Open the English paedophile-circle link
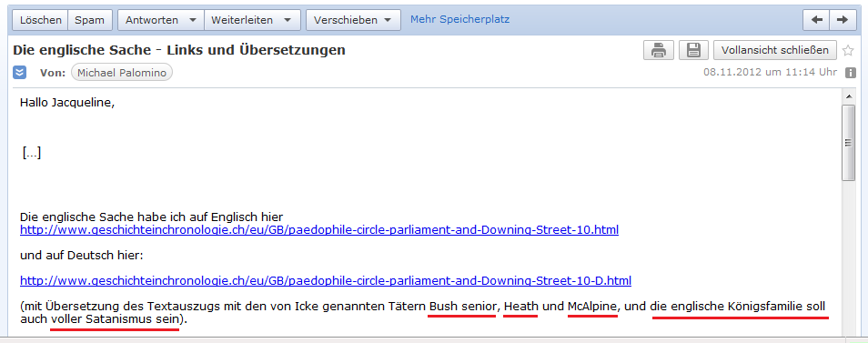The width and height of the screenshot is (868, 343). (x=319, y=229)
